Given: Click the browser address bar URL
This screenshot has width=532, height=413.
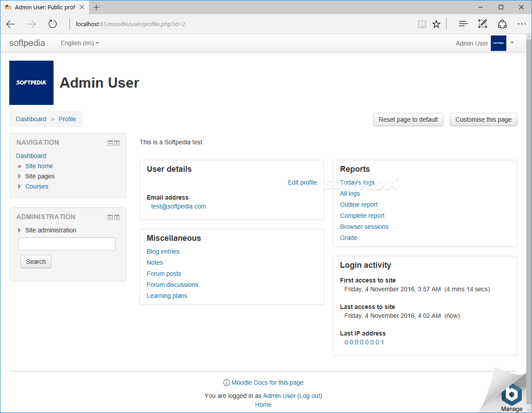Looking at the screenshot, I should coord(131,24).
